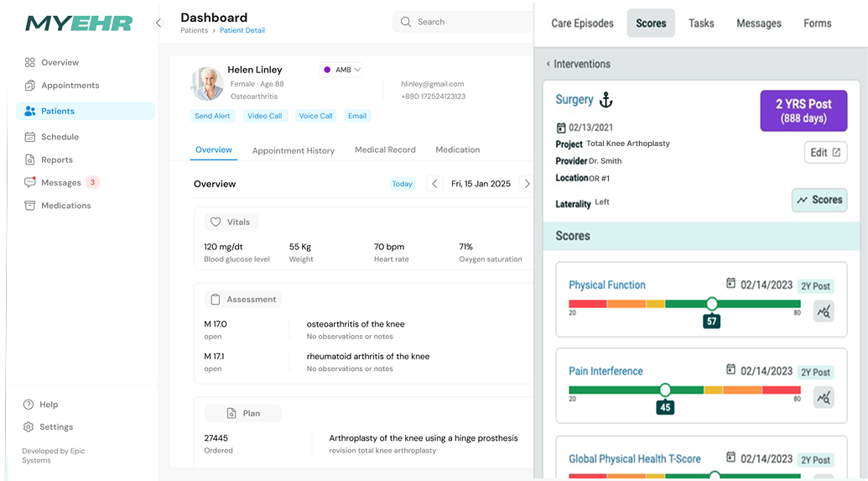Open Appointments in the sidebar

(62, 86)
